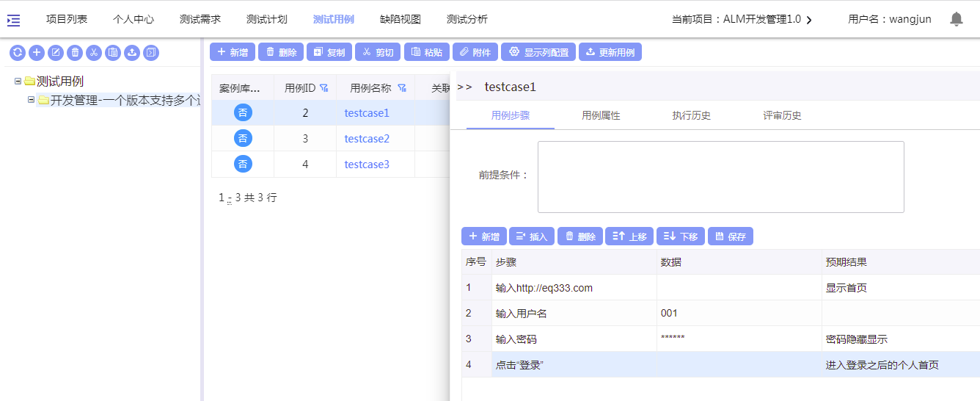The width and height of the screenshot is (980, 401).
Task: Switch to the 执行历史 tab
Action: click(x=691, y=115)
